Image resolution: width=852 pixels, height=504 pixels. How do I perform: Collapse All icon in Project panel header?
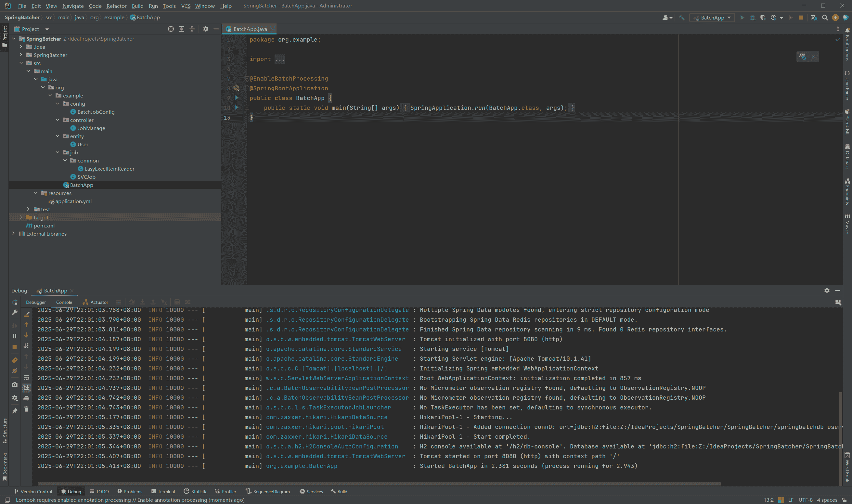[x=192, y=29]
